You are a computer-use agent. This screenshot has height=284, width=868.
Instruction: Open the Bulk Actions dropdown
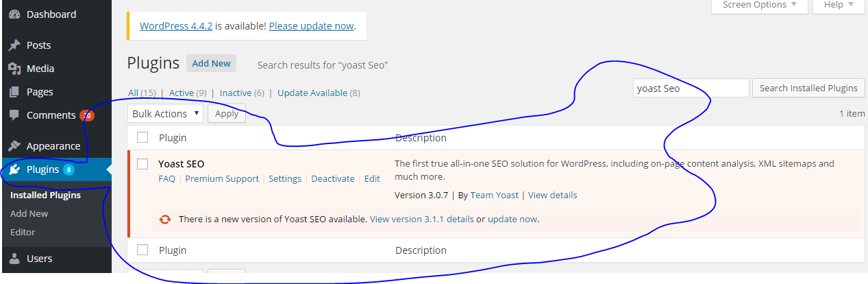[x=165, y=114]
